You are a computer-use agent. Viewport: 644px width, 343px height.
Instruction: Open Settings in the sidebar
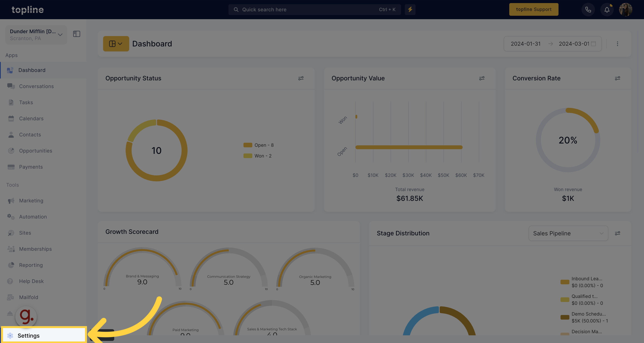[x=44, y=335]
